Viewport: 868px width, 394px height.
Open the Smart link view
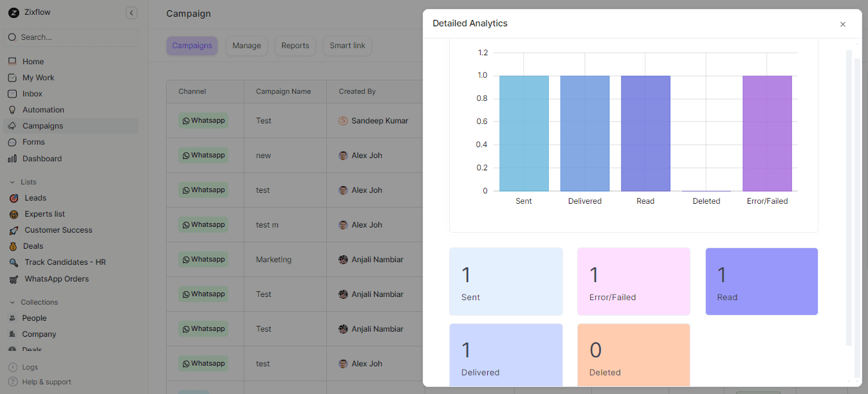347,46
